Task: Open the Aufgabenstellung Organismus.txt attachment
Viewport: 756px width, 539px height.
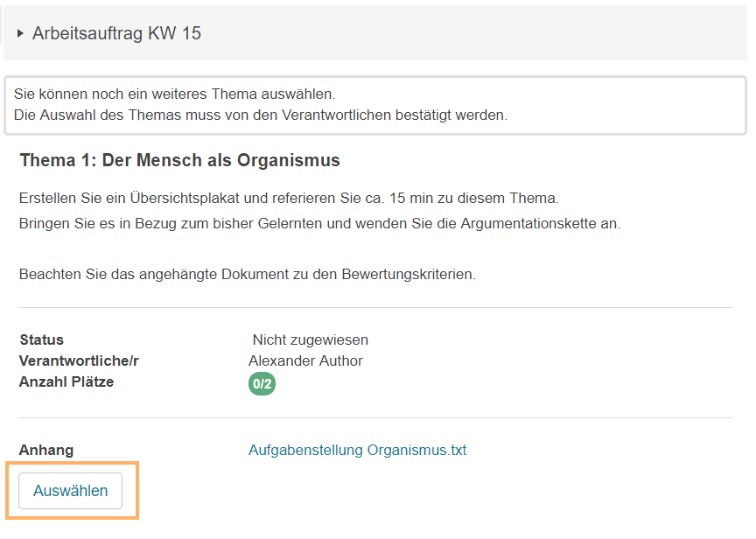Action: 356,450
